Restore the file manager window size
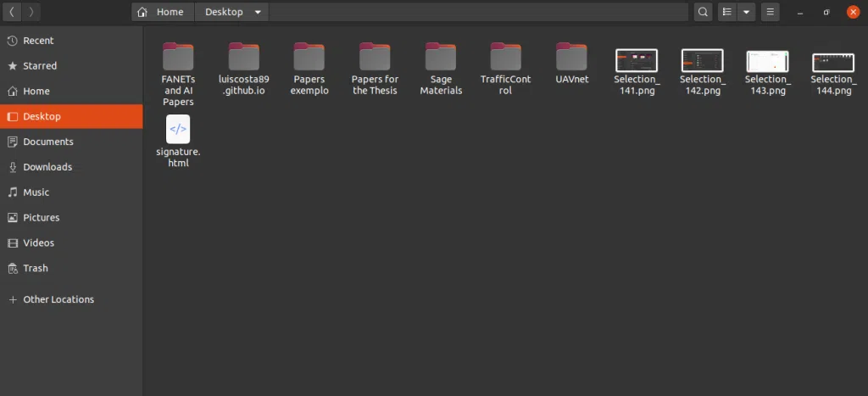868x396 pixels. [826, 12]
